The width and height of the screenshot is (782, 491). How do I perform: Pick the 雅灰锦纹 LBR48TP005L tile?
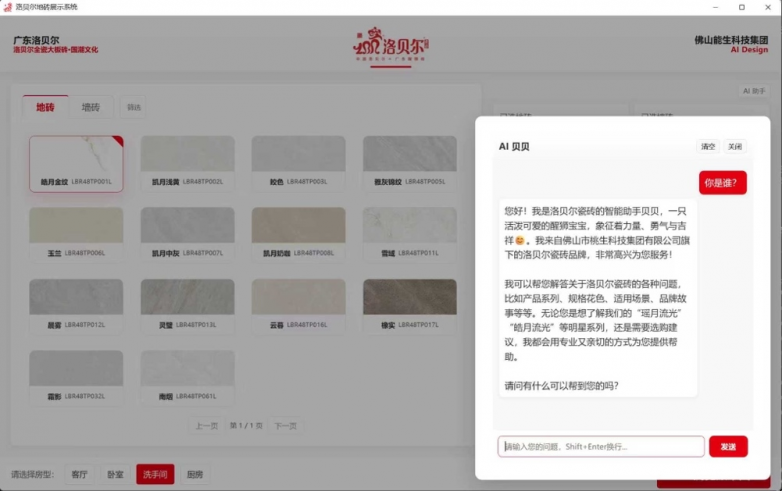pos(410,164)
